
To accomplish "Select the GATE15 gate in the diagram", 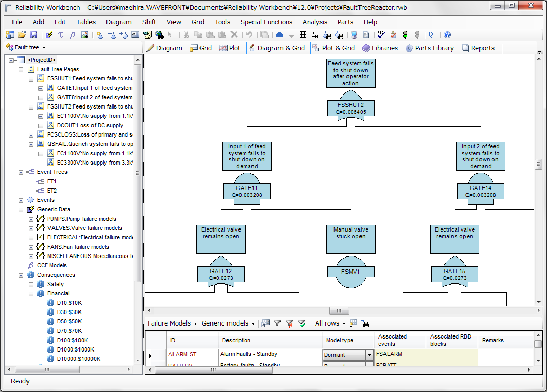I will [455, 275].
